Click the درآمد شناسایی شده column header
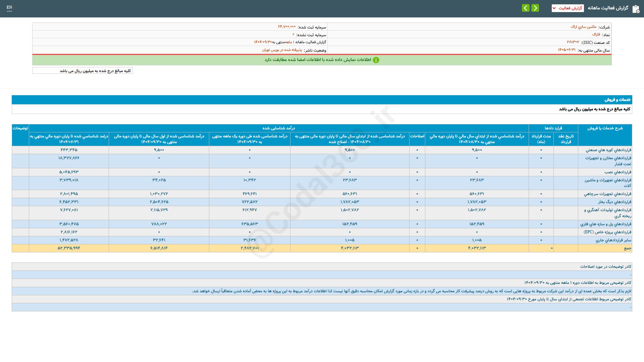Screen dimensions: 644x362 278,128
